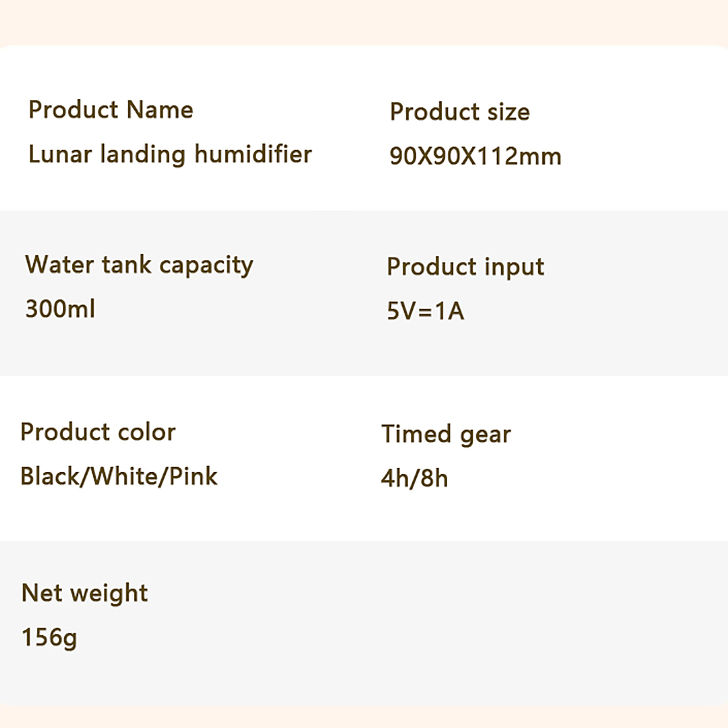The width and height of the screenshot is (728, 728).
Task: Click the "Product color" label
Action: tap(98, 432)
